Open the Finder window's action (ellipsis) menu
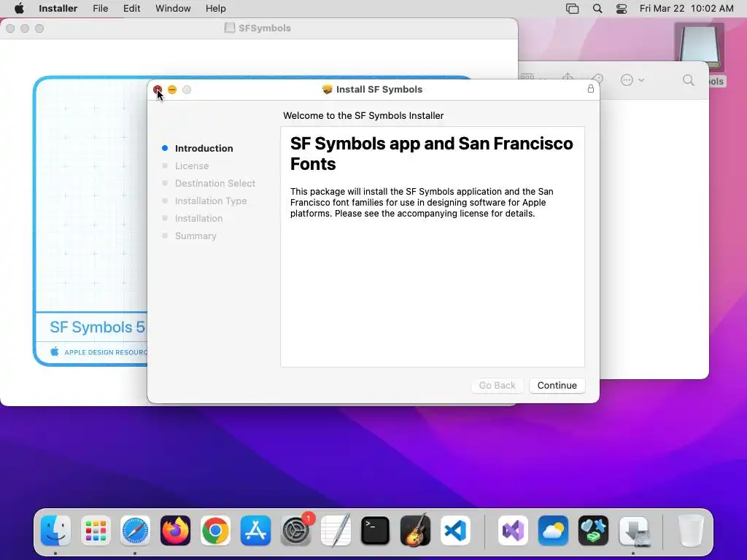Image resolution: width=747 pixels, height=560 pixels. 632,80
